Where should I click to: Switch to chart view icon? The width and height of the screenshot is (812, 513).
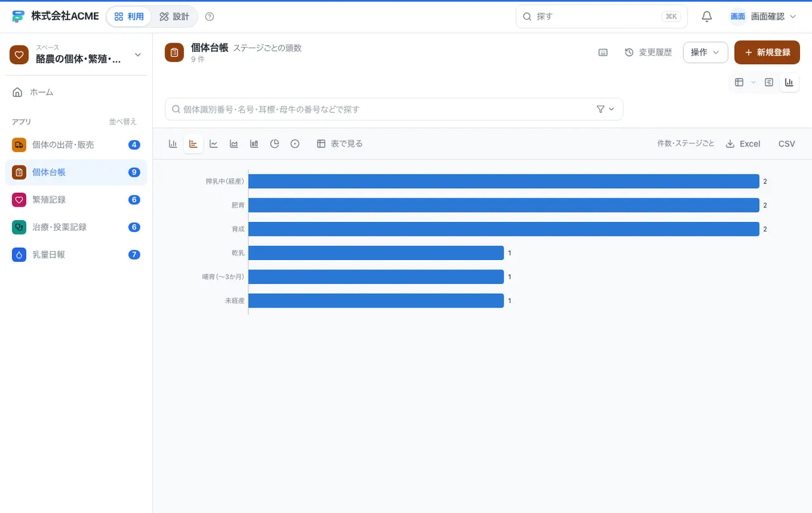[789, 82]
